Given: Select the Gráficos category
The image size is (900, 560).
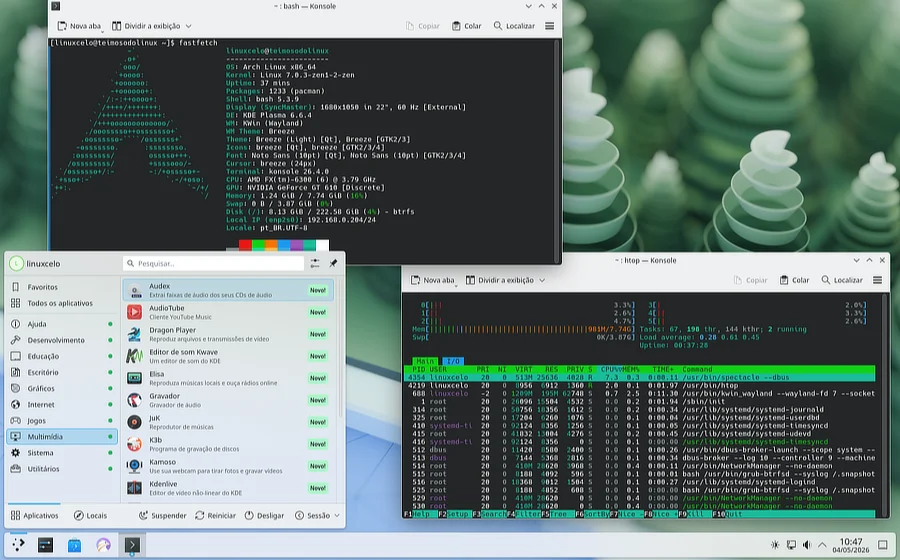Looking at the screenshot, I should point(63,388).
